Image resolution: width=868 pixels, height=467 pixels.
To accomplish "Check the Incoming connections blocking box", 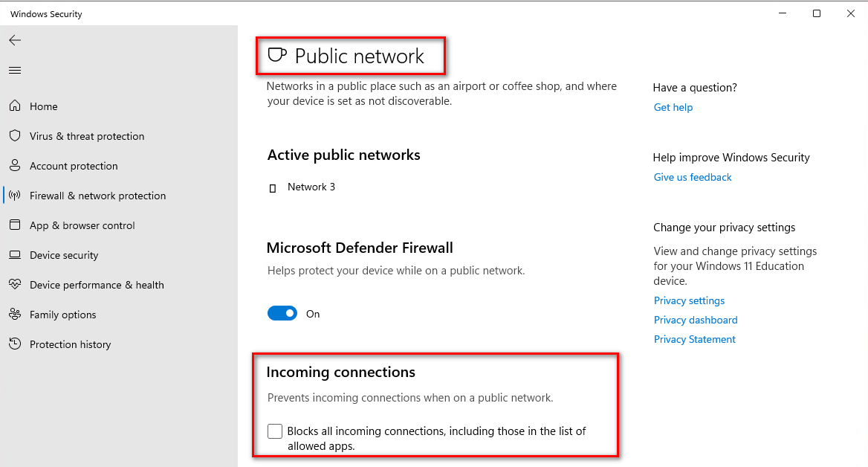I will 275,431.
